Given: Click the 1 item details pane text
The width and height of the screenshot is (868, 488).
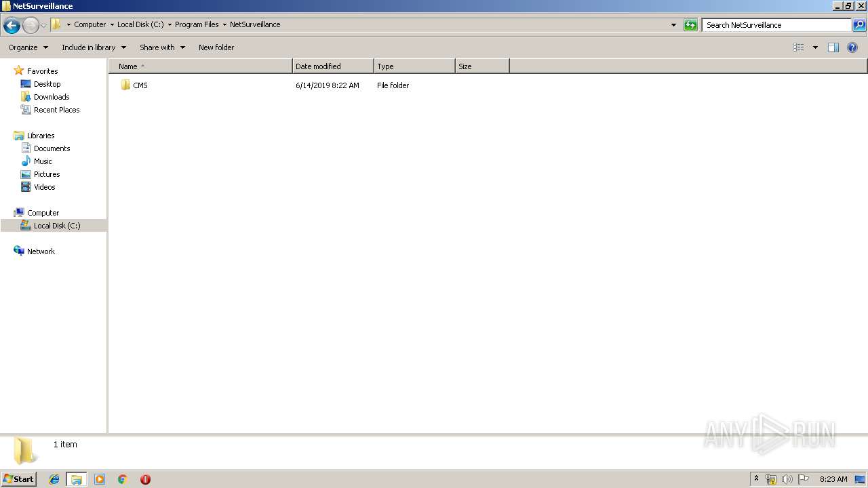Looking at the screenshot, I should coord(65,445).
